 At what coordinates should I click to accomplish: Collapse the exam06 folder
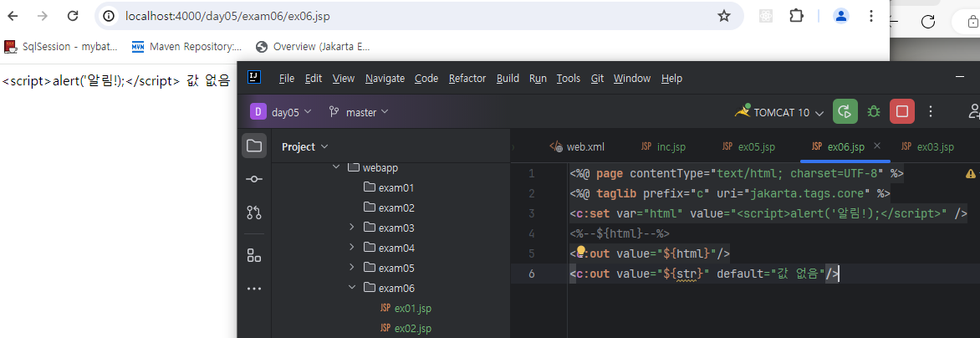[x=352, y=288]
